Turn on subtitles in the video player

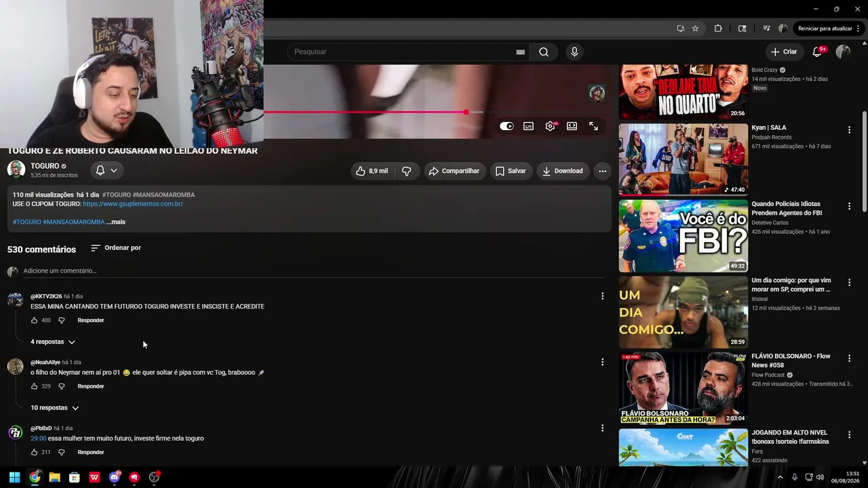point(528,126)
